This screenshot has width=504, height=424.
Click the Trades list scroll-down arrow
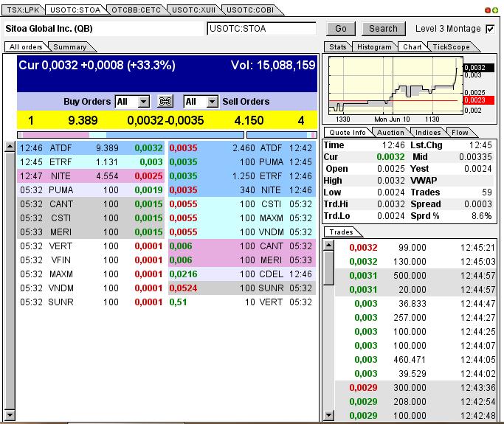tap(329, 416)
